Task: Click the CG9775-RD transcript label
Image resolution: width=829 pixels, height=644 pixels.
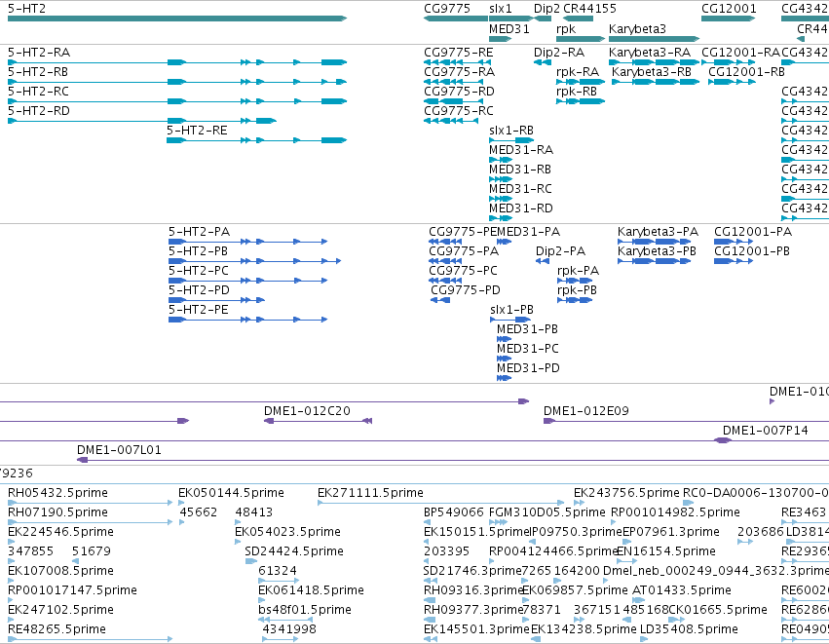Action: click(x=459, y=92)
